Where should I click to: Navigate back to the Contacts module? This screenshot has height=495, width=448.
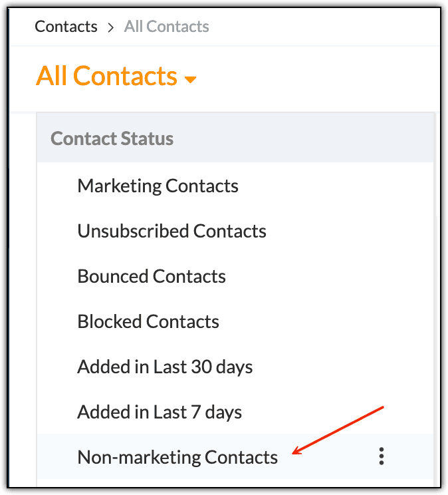66,27
